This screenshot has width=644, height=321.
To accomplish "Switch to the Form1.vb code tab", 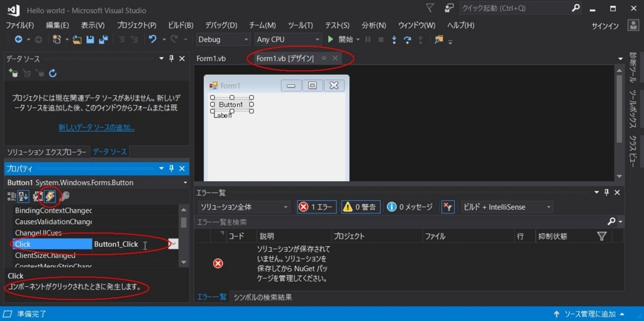I will (x=211, y=59).
